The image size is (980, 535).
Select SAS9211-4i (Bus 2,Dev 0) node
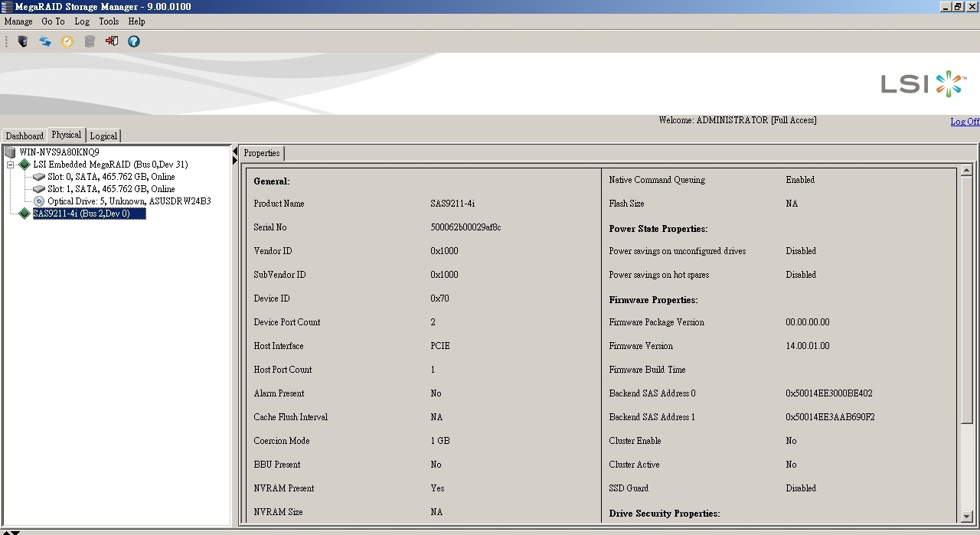coord(89,214)
